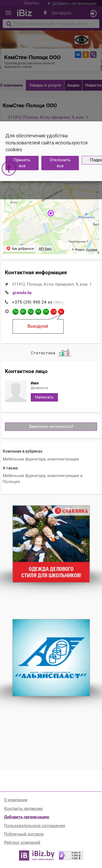The height and width of the screenshot is (868, 102).
Task: Click the scroll-to-top arrow icon
Action: [x=9, y=168]
